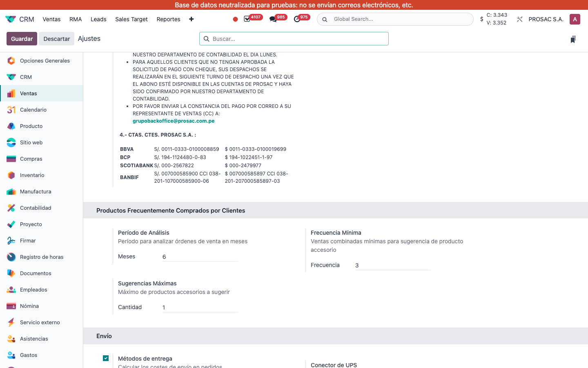Click the Envío section heading
Viewport: 588px width, 368px height.
tap(104, 336)
